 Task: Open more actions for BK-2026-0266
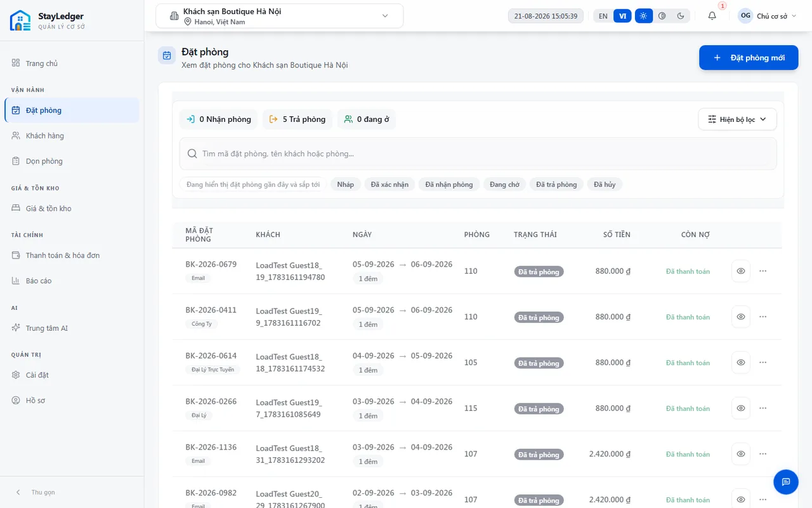(763, 408)
